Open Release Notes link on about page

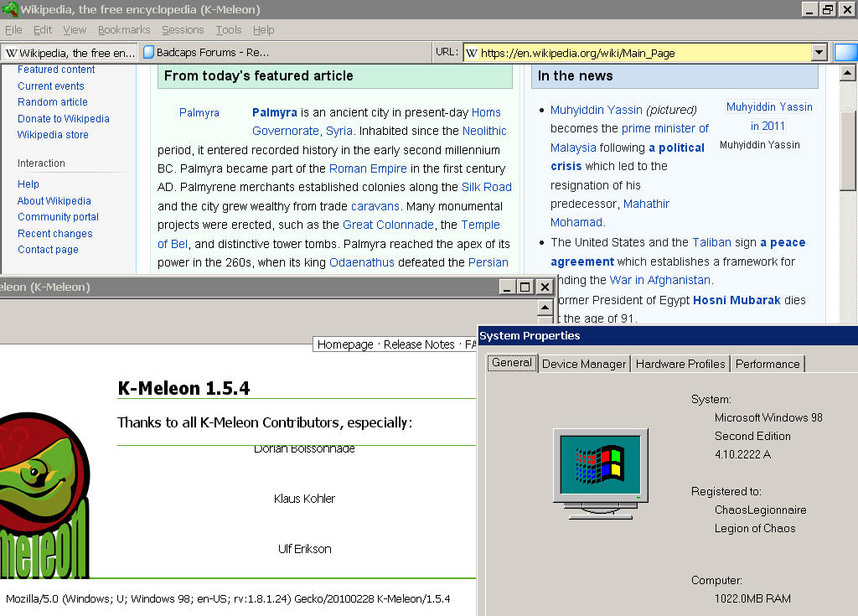coord(419,344)
